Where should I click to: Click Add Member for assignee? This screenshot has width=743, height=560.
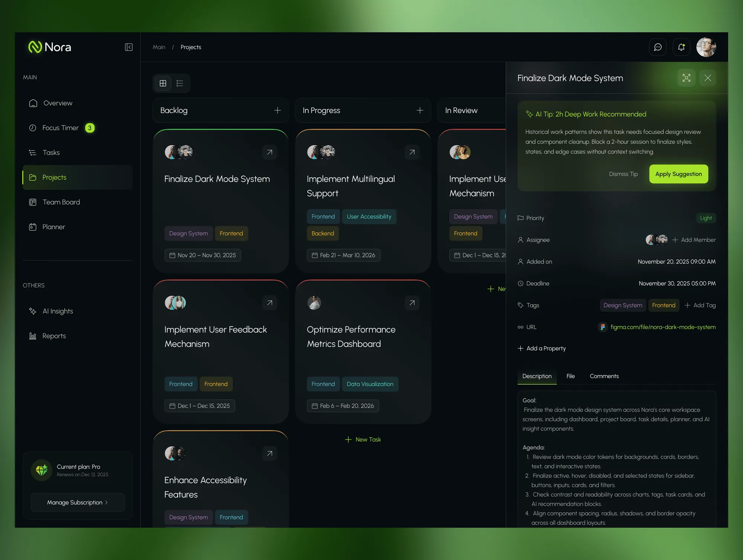(694, 240)
